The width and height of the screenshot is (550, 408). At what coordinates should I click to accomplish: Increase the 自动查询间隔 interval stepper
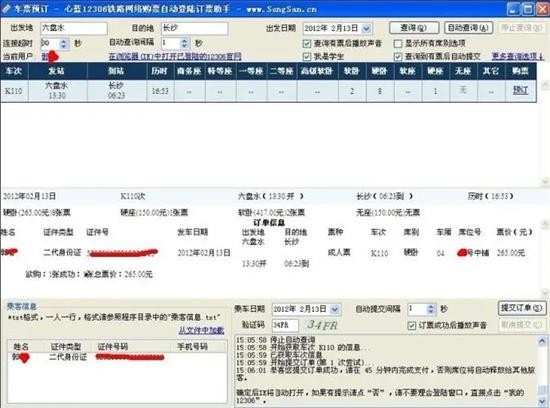click(185, 41)
